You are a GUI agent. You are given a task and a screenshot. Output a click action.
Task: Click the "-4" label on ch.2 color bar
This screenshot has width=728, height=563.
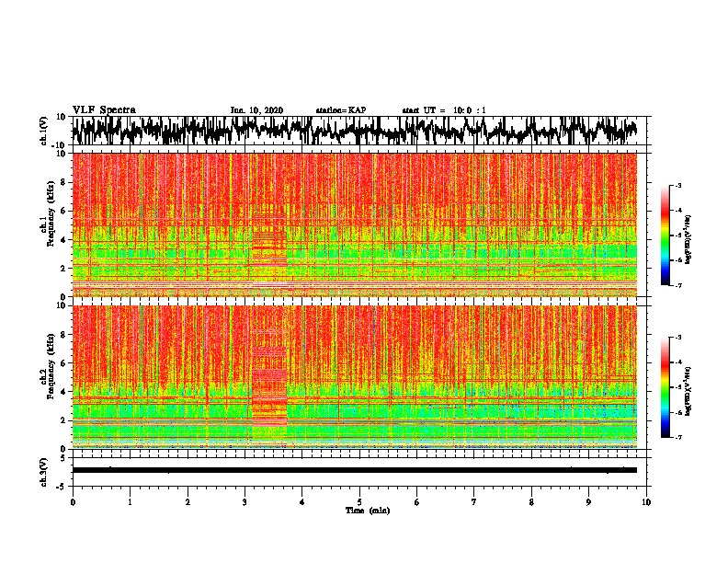tap(678, 362)
